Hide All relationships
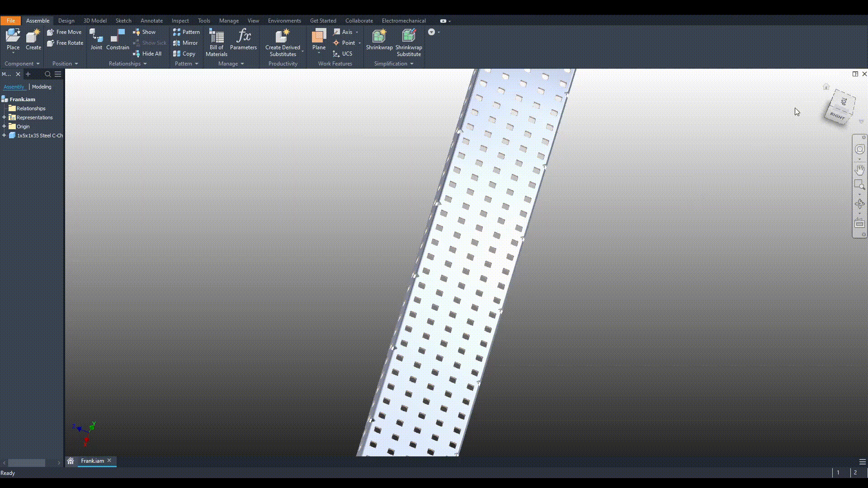The image size is (868, 488). point(147,54)
